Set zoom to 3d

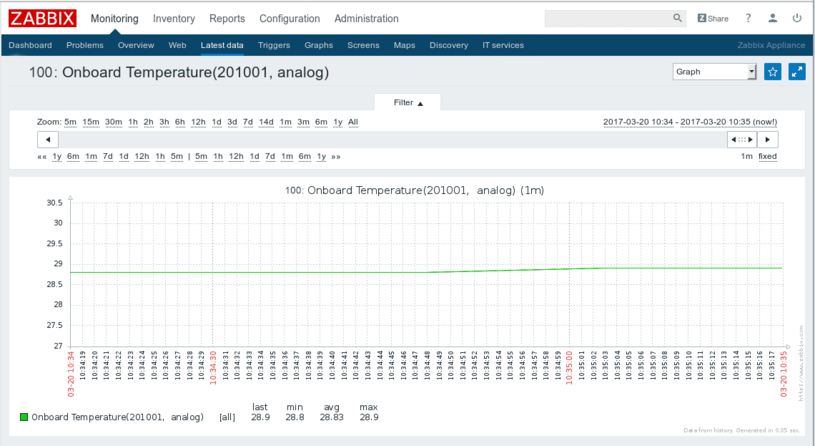[x=232, y=122]
